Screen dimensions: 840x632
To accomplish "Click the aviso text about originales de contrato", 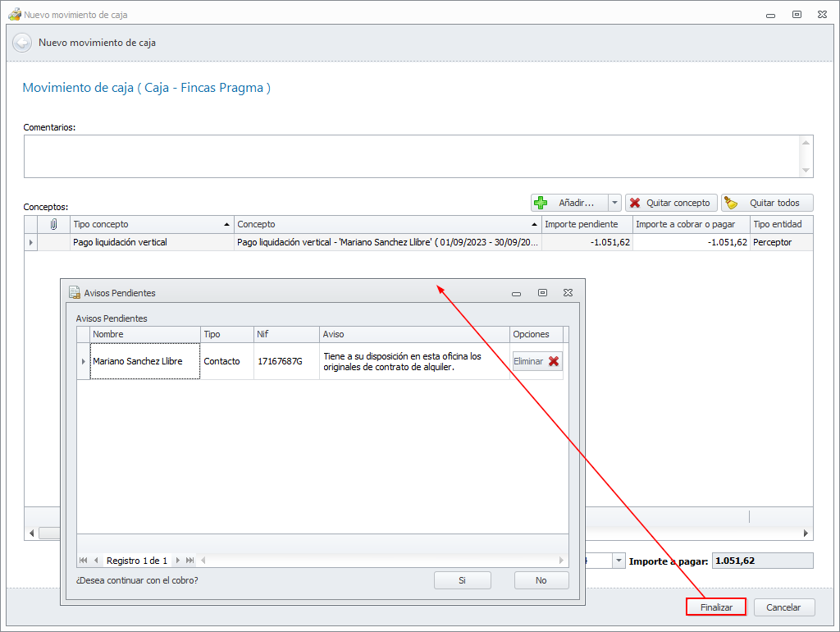I will (402, 362).
